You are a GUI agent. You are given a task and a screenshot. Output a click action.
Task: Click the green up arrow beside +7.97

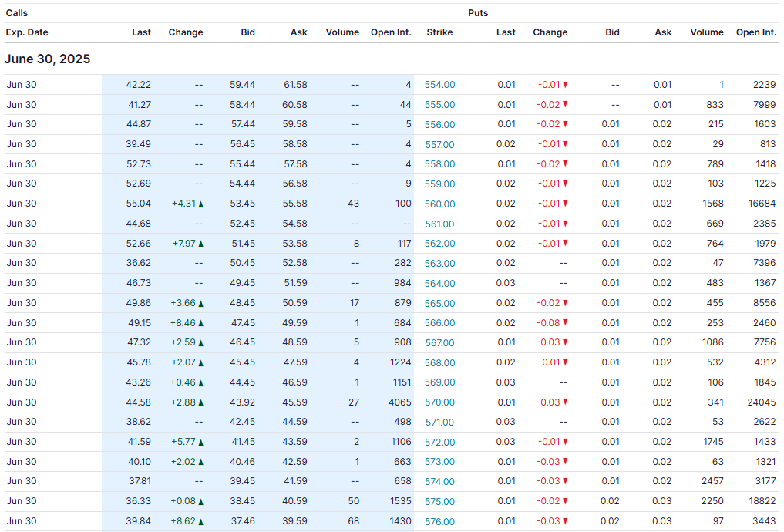click(200, 244)
